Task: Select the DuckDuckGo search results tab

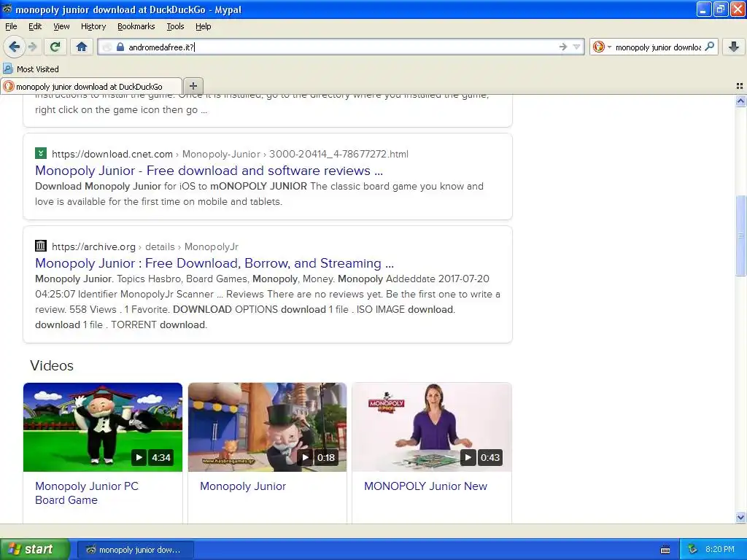Action: click(90, 86)
